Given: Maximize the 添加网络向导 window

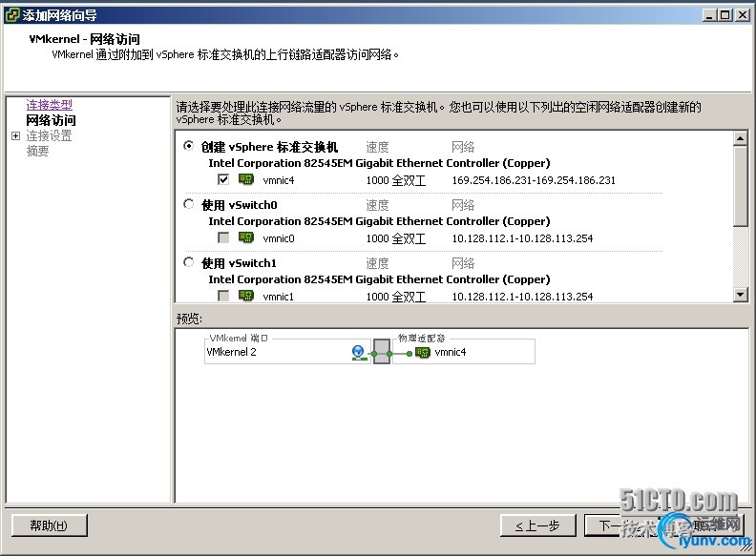Looking at the screenshot, I should 724,15.
